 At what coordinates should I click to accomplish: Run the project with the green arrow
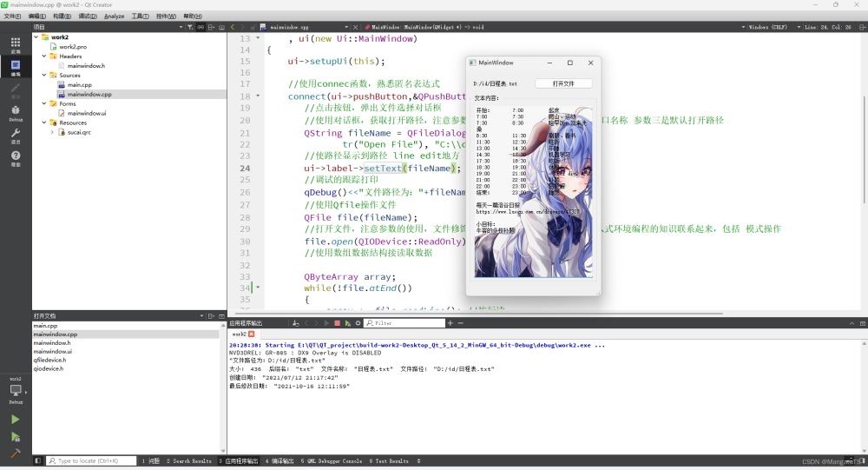(16, 419)
